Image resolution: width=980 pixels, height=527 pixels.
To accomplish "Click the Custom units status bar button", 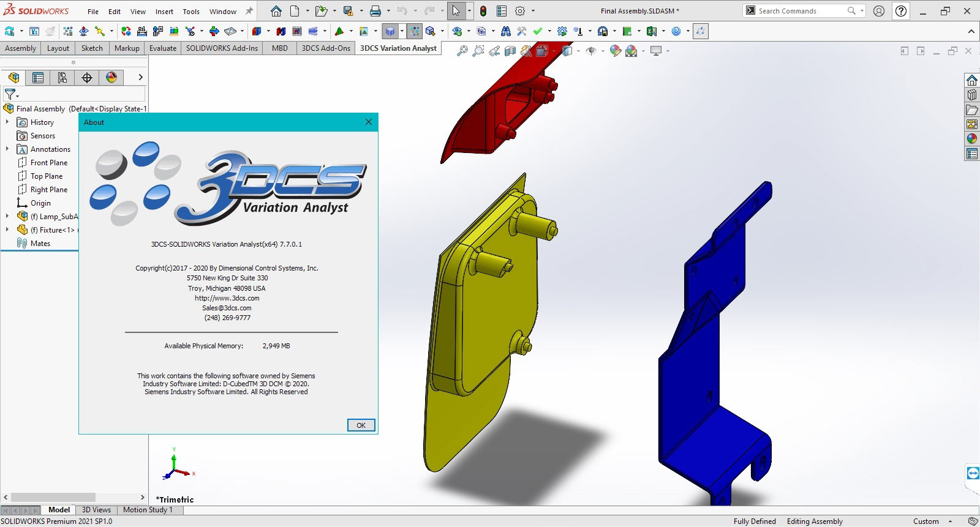I will [925, 521].
